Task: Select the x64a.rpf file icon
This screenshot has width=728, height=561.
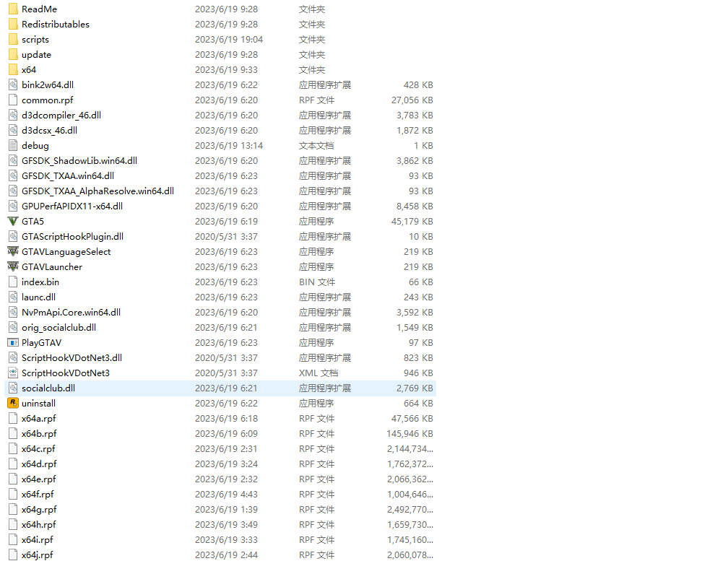Action: tap(13, 418)
